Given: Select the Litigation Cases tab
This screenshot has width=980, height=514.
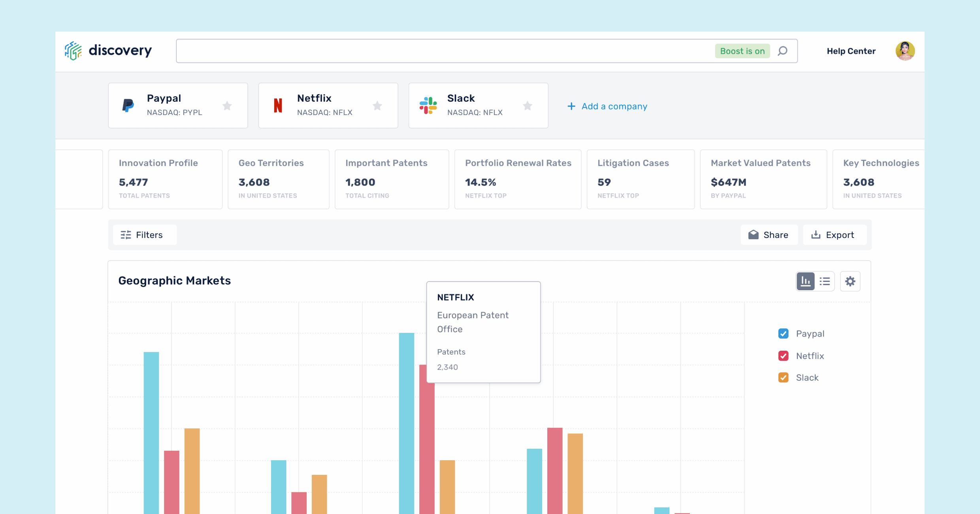Looking at the screenshot, I should [x=640, y=179].
